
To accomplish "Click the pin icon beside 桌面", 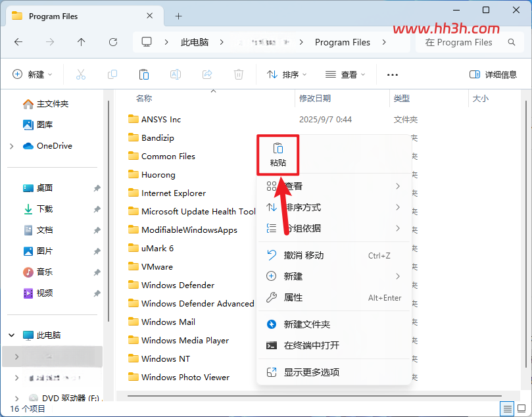I will click(97, 188).
